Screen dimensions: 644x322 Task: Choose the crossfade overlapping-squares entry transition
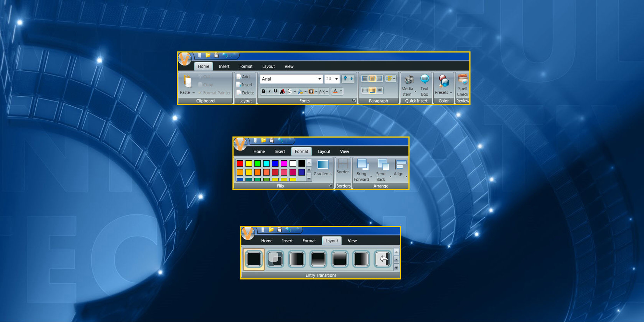275,259
